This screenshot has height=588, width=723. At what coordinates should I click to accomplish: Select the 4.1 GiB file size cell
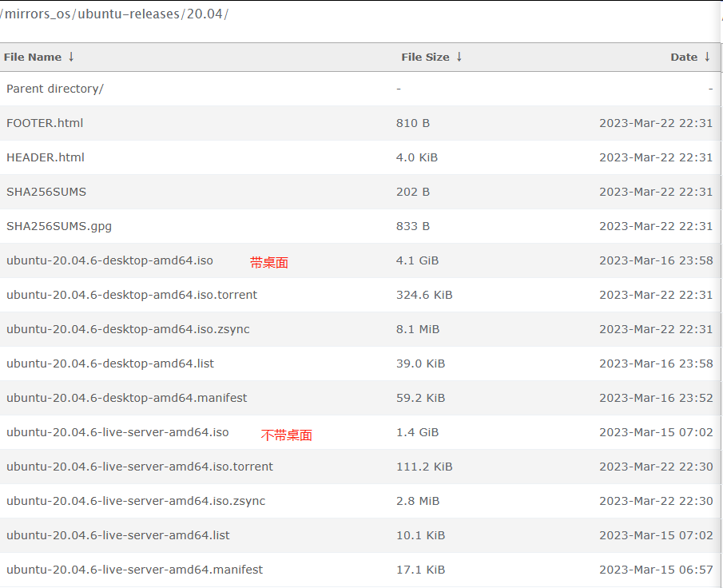click(x=417, y=260)
